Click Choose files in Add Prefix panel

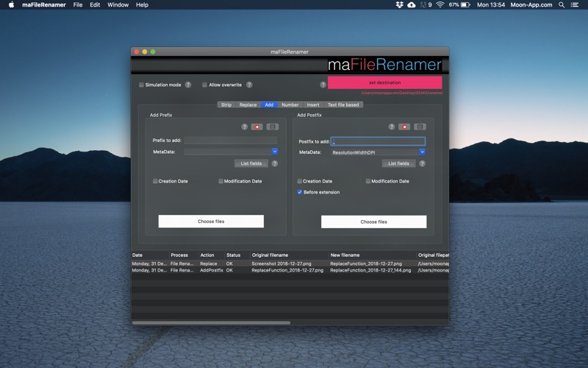coord(211,222)
